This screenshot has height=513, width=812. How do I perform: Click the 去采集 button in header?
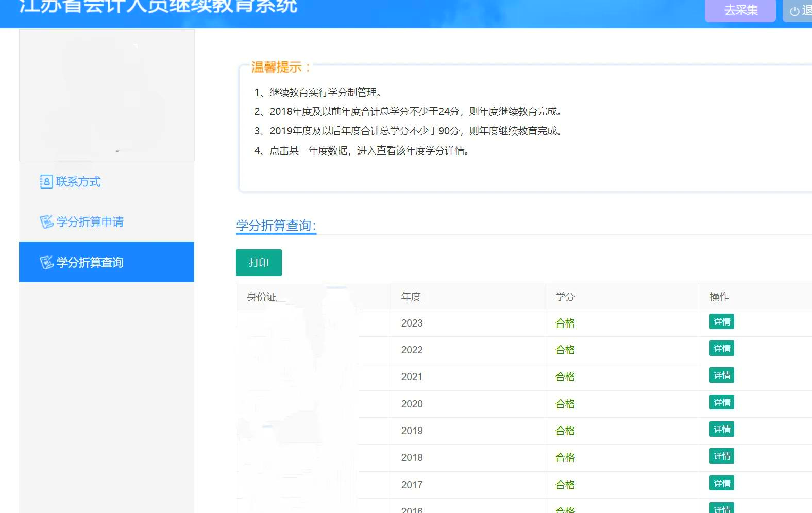740,10
